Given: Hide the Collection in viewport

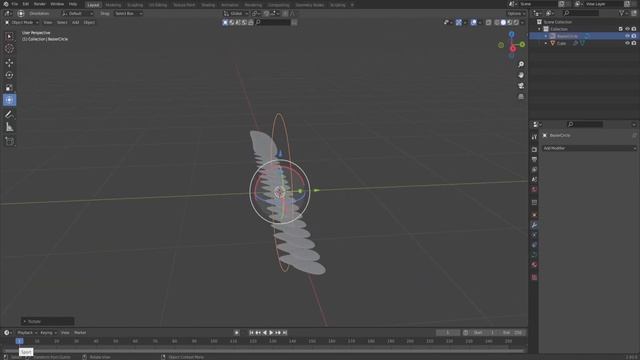Looking at the screenshot, I should (627, 29).
